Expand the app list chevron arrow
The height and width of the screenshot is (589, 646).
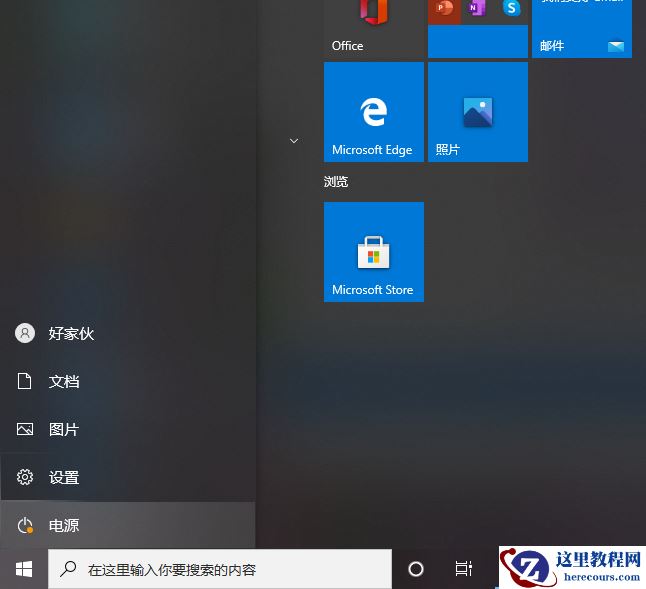pos(294,141)
